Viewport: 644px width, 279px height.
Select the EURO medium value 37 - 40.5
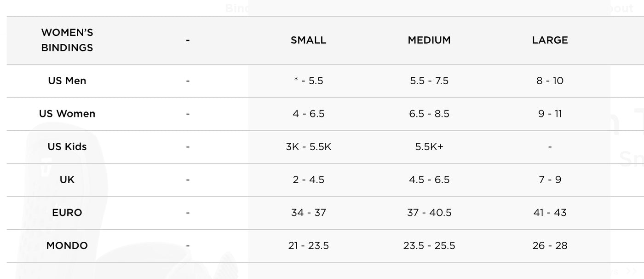tap(429, 213)
